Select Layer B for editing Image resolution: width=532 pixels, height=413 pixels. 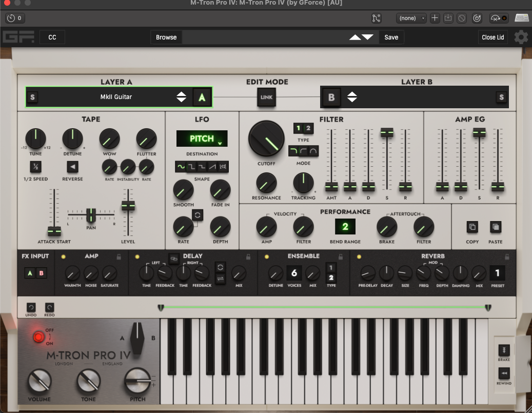pos(331,97)
